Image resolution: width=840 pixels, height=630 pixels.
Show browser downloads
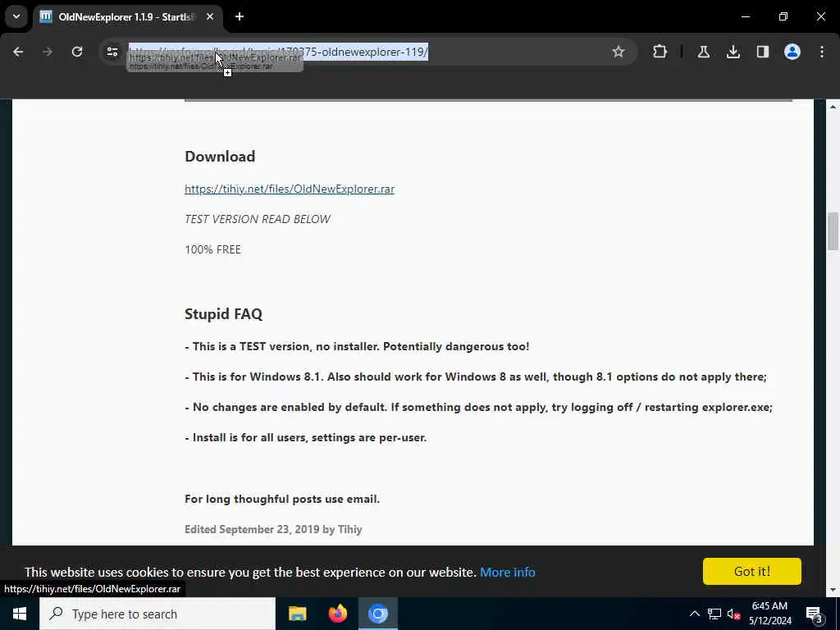(x=733, y=52)
